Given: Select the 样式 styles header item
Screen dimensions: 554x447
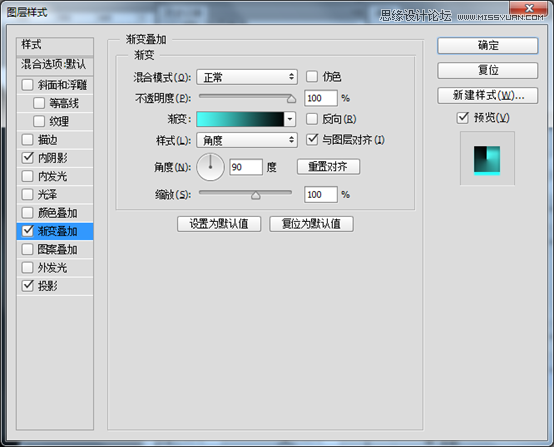Looking at the screenshot, I should click(x=55, y=45).
